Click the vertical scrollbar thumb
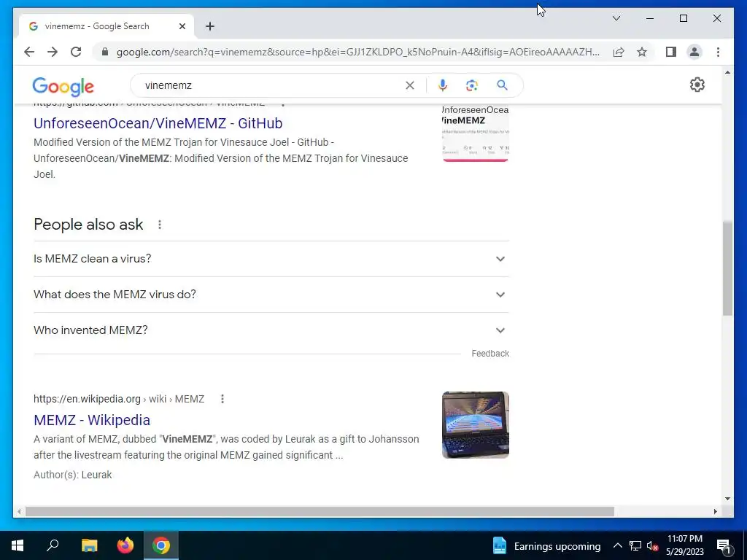The width and height of the screenshot is (747, 560). click(x=727, y=268)
